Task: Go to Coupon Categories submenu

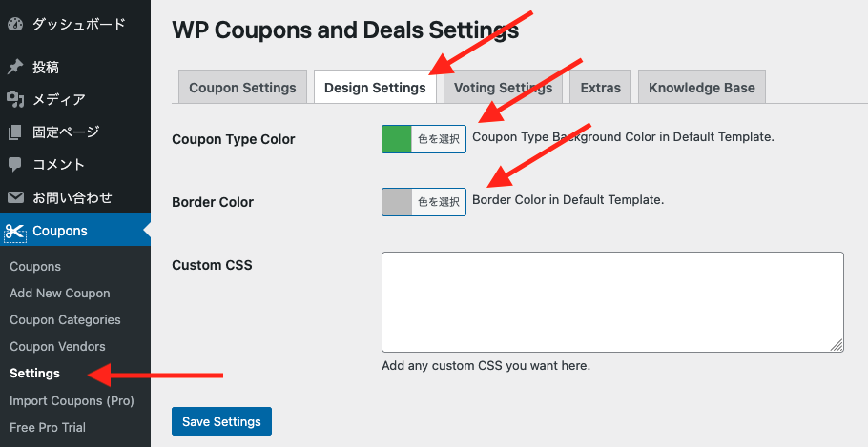Action: point(65,319)
